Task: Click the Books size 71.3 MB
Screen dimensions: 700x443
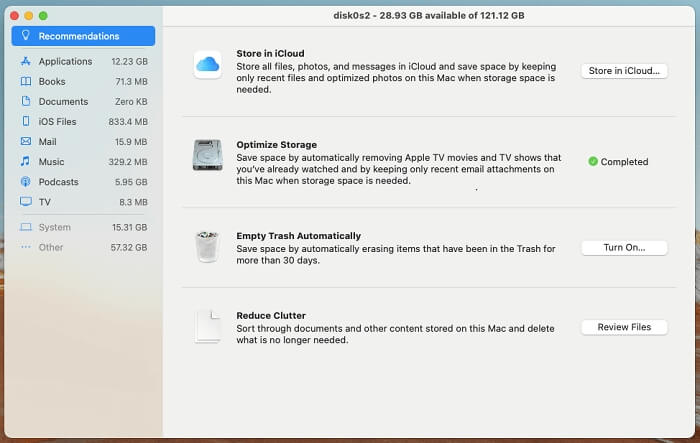Action: [131, 81]
